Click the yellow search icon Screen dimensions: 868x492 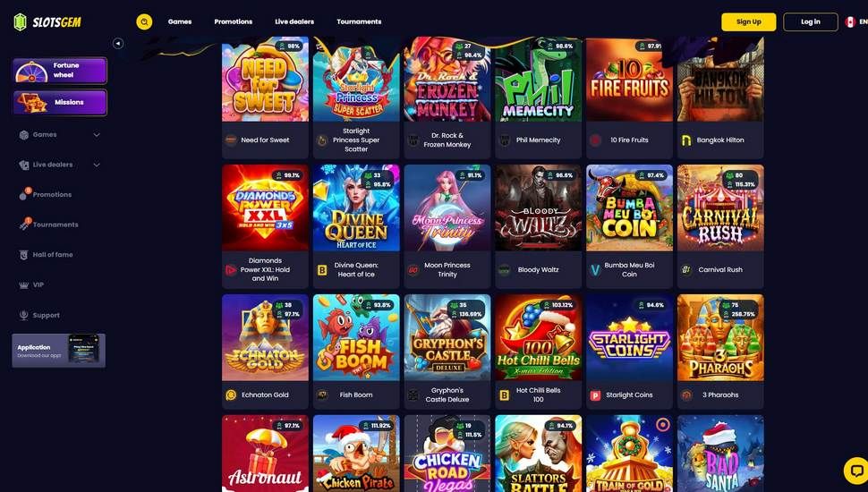(x=144, y=21)
